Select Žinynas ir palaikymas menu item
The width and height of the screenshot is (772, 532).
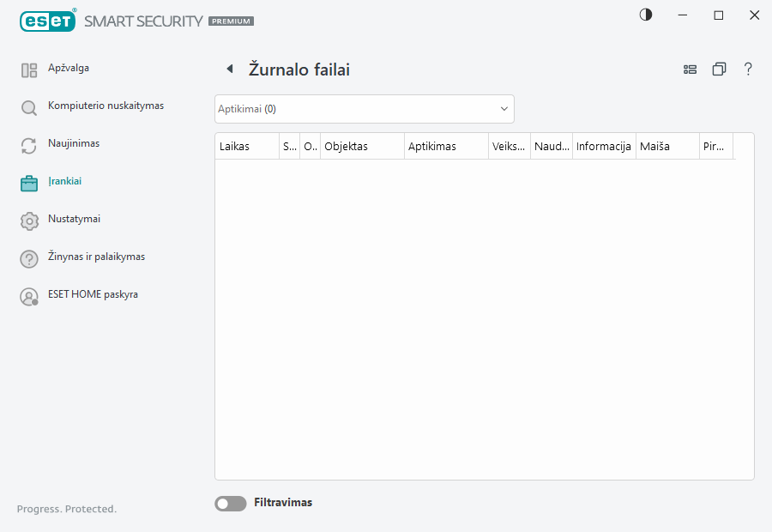point(96,257)
